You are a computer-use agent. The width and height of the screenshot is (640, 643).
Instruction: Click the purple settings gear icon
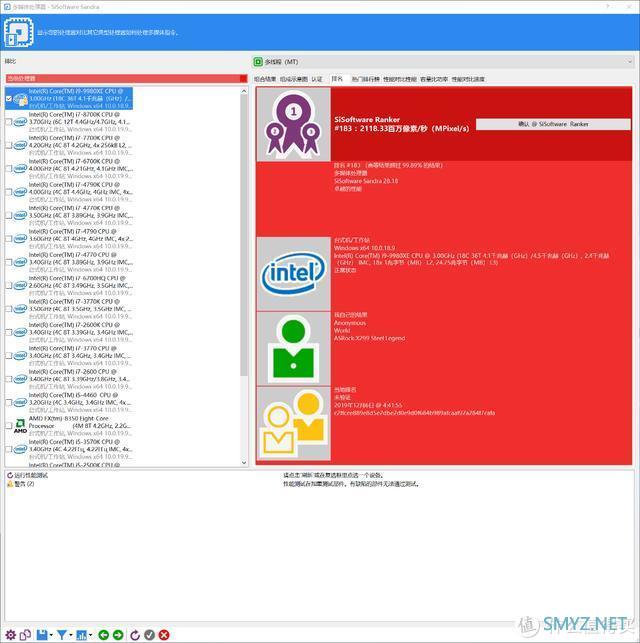point(9,634)
